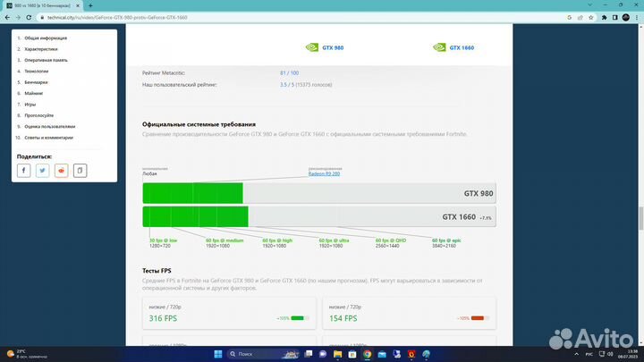Open new browser tab
This screenshot has width=644, height=362.
90,5
